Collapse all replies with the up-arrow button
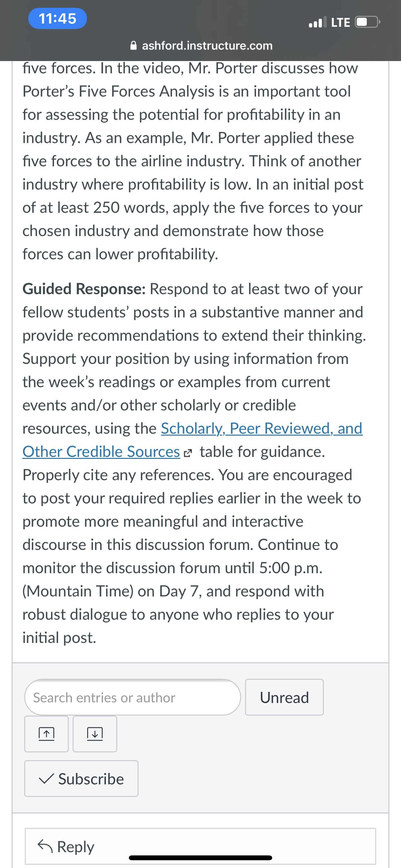 (x=46, y=734)
